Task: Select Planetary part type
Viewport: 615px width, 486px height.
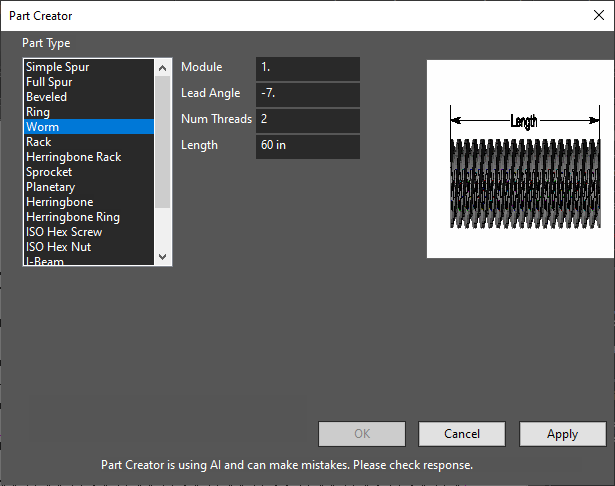Action: pos(89,187)
